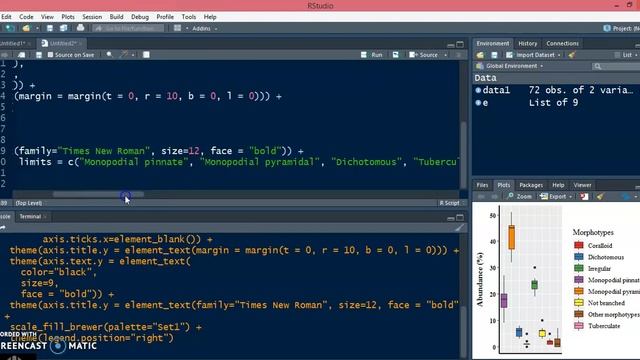Click the Run button in editor
The width and height of the screenshot is (640, 360).
[x=372, y=55]
